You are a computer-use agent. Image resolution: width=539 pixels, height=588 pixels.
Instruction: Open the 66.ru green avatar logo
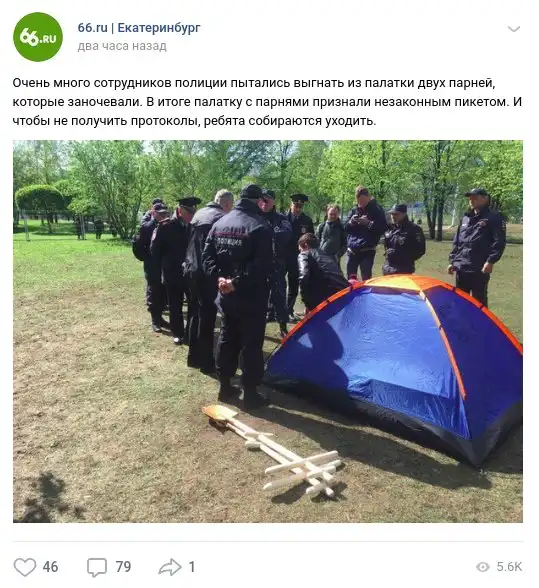38,37
